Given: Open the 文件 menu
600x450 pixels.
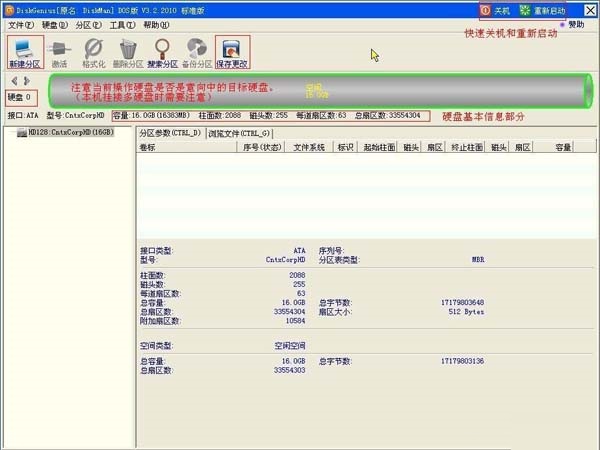Looking at the screenshot, I should (21, 25).
